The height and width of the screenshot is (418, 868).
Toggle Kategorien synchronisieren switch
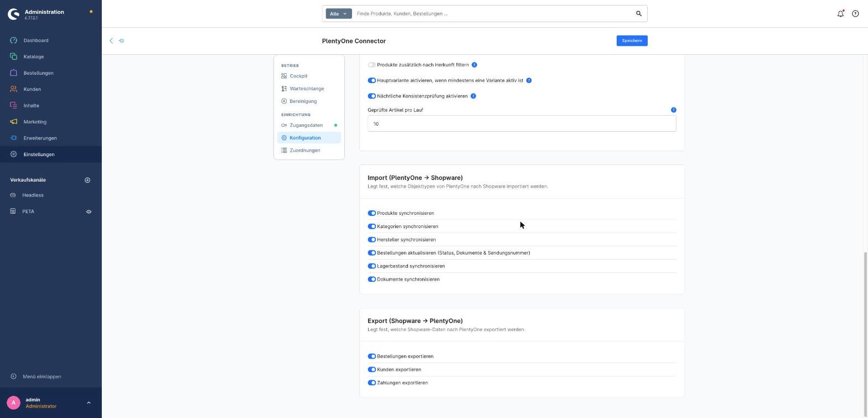pyautogui.click(x=371, y=226)
